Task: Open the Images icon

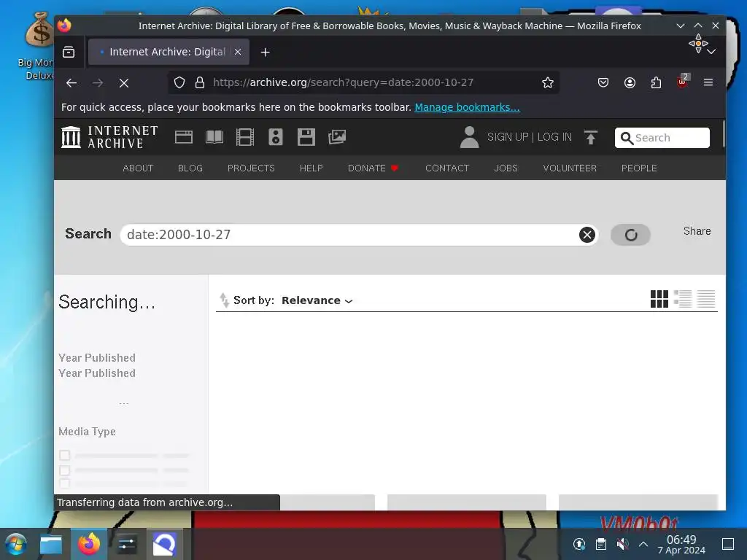Action: pyautogui.click(x=337, y=137)
